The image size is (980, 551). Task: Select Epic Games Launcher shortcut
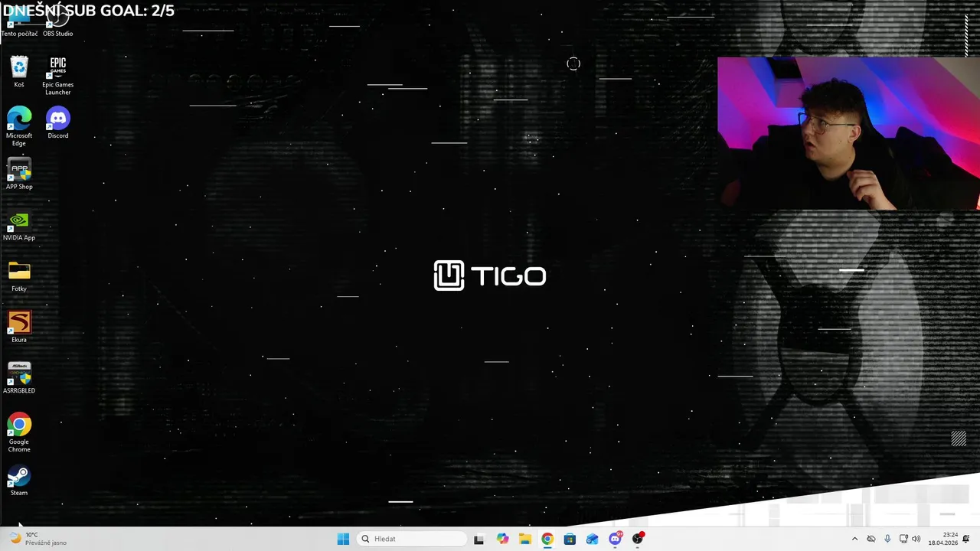tap(57, 75)
